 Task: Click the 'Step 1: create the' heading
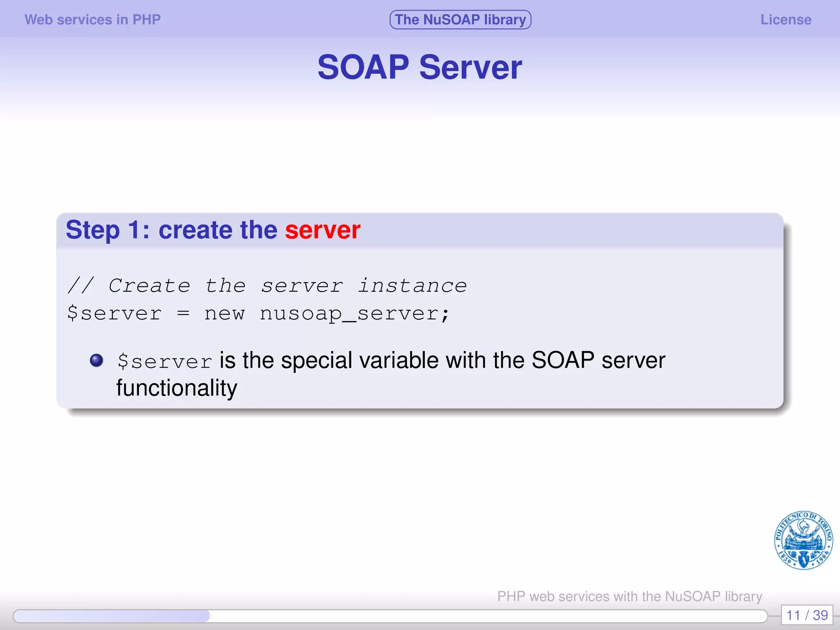(x=171, y=230)
